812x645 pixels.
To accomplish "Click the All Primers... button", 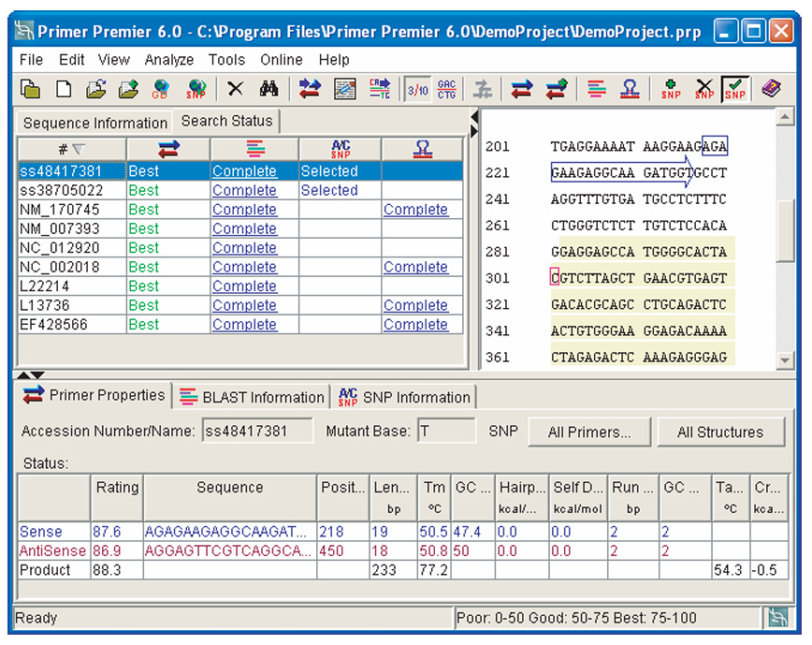I will click(589, 432).
